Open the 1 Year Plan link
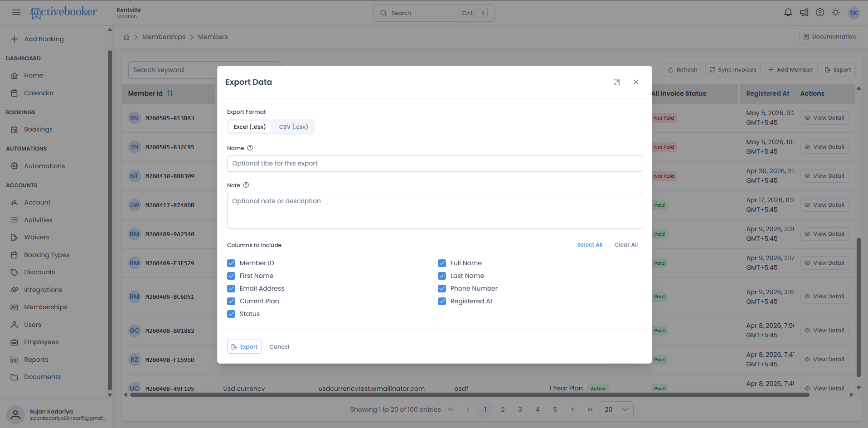The image size is (868, 428). (566, 388)
